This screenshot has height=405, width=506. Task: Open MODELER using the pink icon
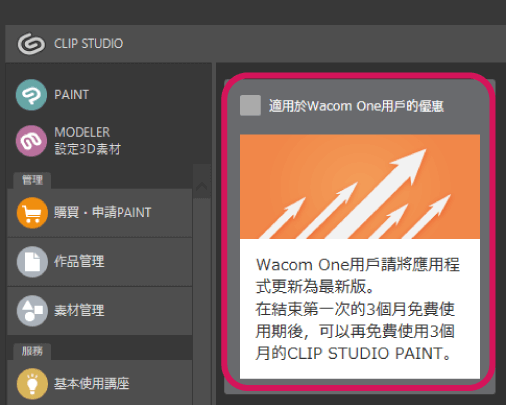point(31,141)
